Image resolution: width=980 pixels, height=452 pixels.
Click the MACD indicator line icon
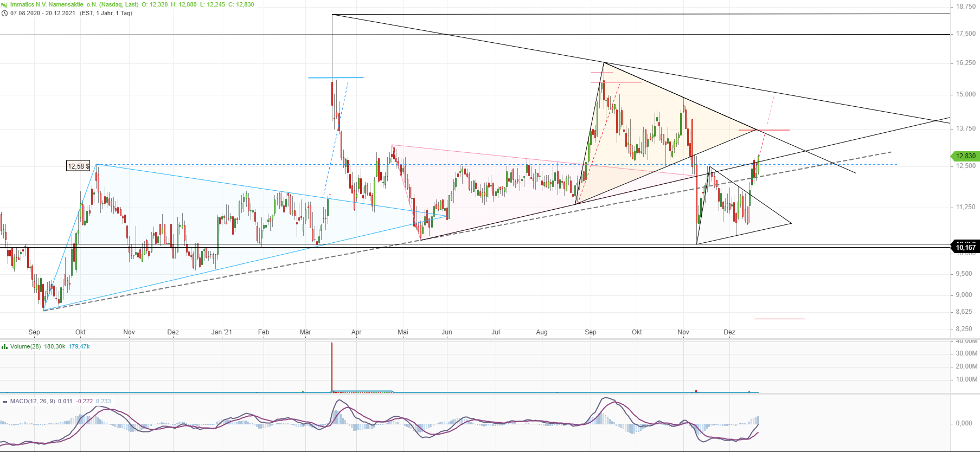click(4, 402)
